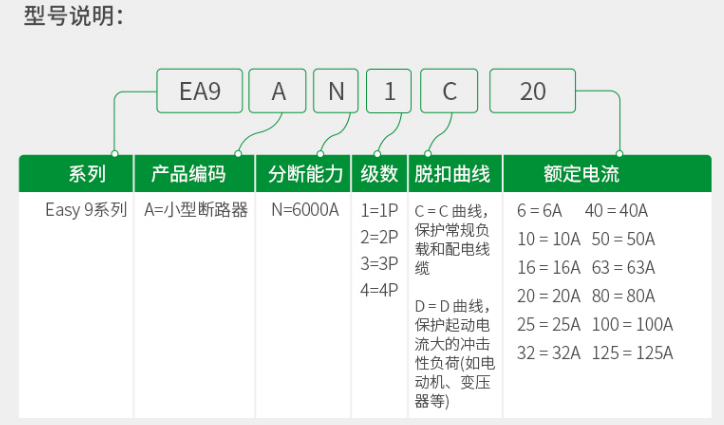Click the 1 pole number box
Viewport: 724px width, 425px height.
click(x=389, y=91)
